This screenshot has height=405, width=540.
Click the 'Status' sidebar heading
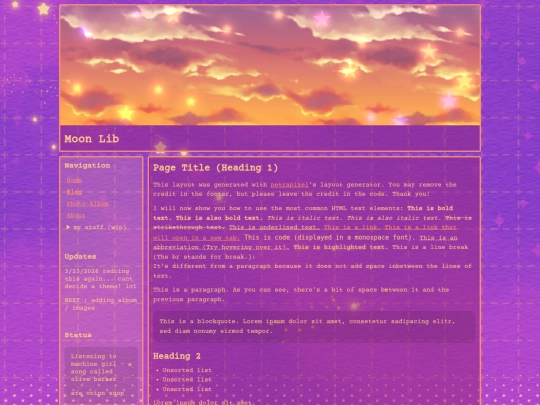click(78, 335)
